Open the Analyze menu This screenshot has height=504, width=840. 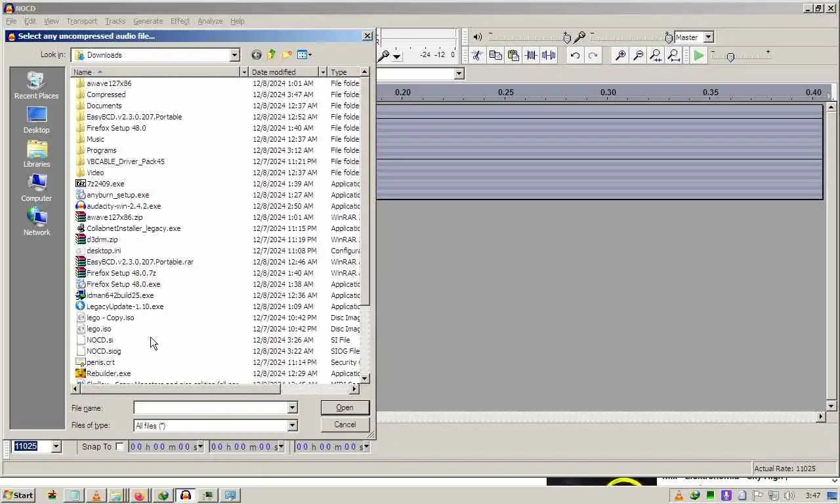coord(210,21)
